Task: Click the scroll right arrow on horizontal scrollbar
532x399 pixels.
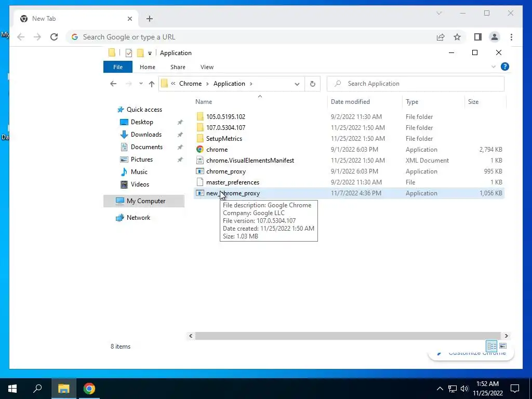Action: [506, 336]
